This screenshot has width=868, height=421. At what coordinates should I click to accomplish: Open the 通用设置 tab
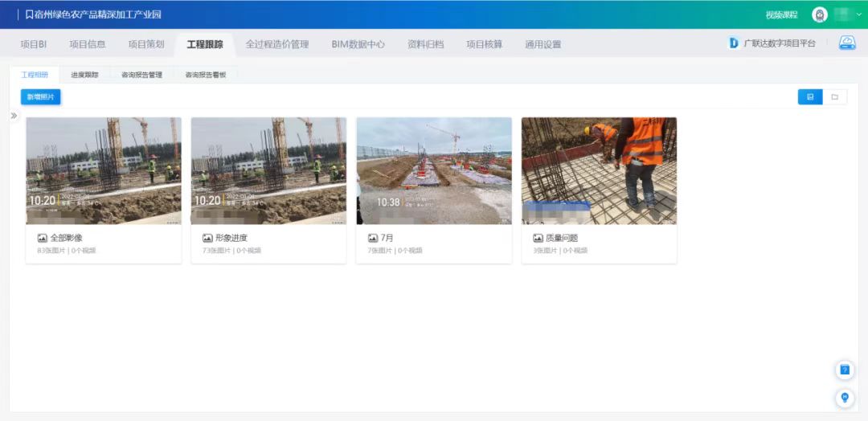tap(543, 45)
